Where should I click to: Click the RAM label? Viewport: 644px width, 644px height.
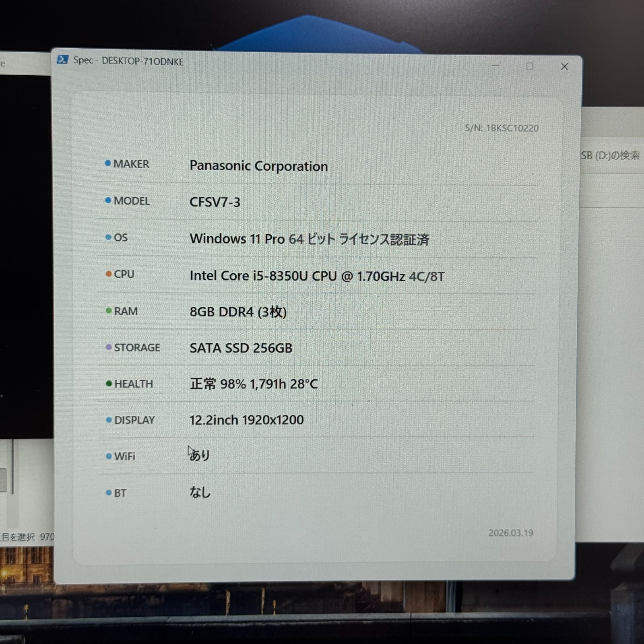coord(126,311)
